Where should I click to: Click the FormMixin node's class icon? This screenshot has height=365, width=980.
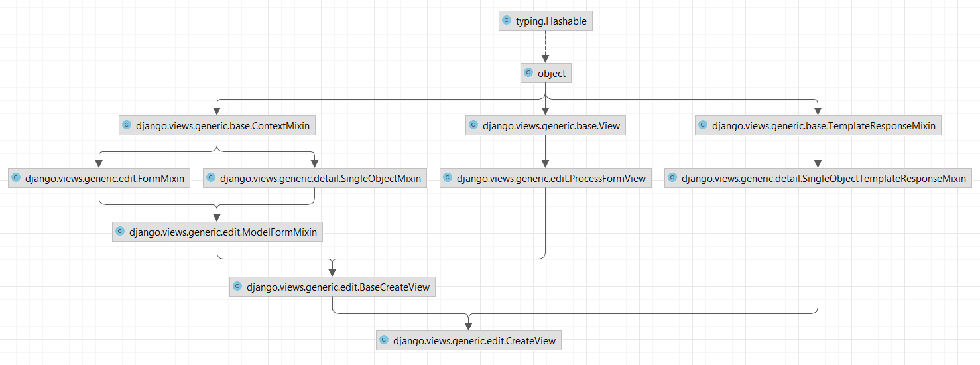(x=17, y=178)
